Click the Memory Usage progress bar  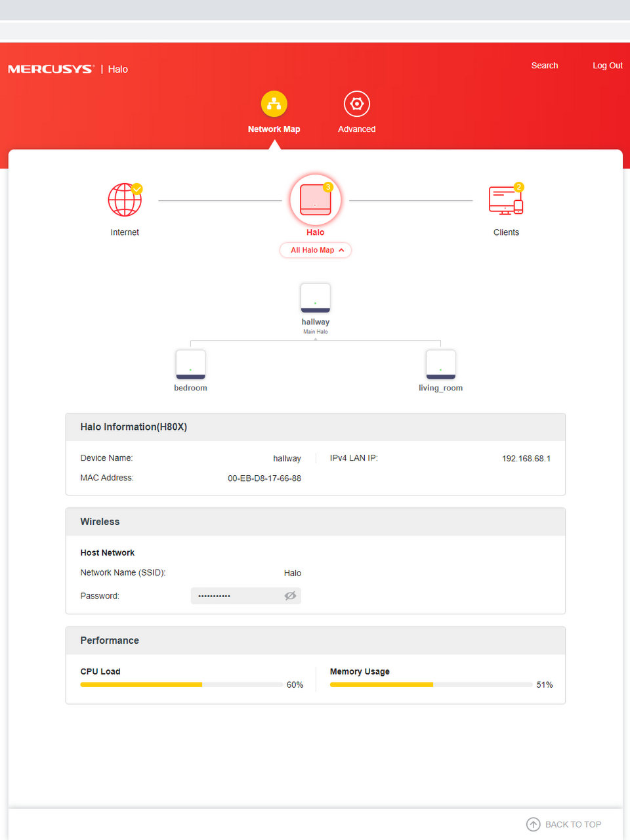coord(430,684)
